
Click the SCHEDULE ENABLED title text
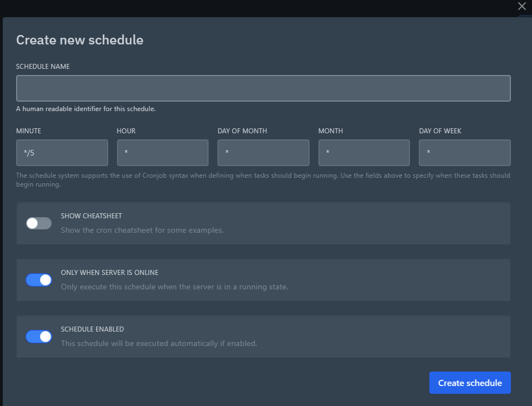pos(92,329)
